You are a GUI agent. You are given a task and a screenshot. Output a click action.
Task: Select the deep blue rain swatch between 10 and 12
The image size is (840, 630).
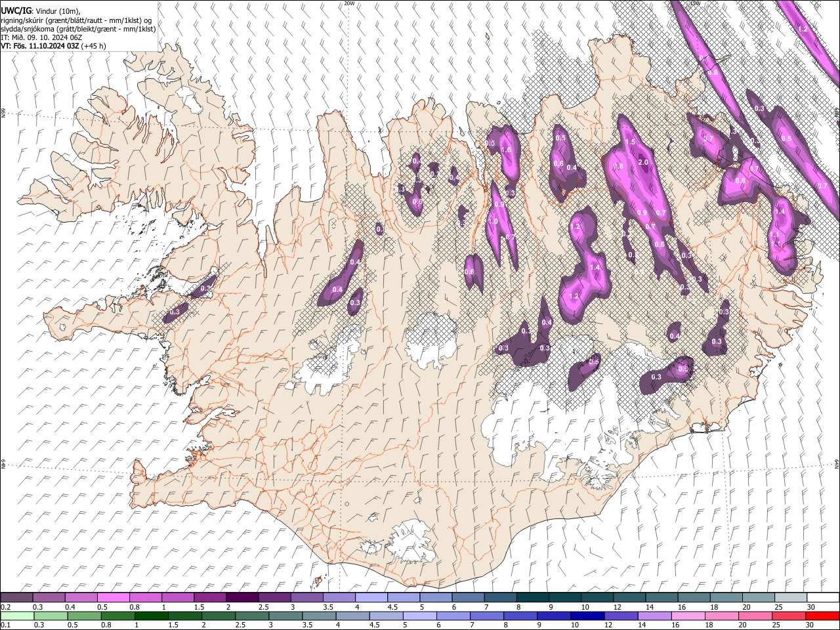pos(587,616)
